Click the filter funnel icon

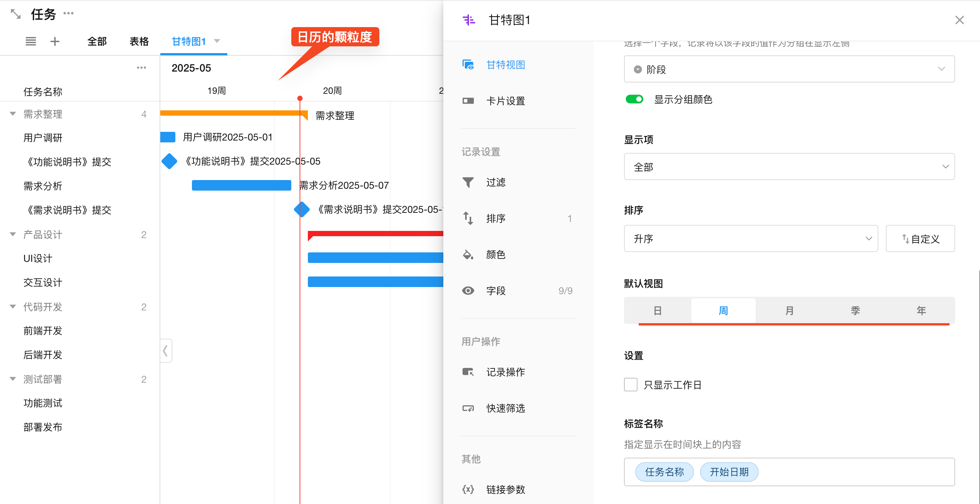(468, 182)
